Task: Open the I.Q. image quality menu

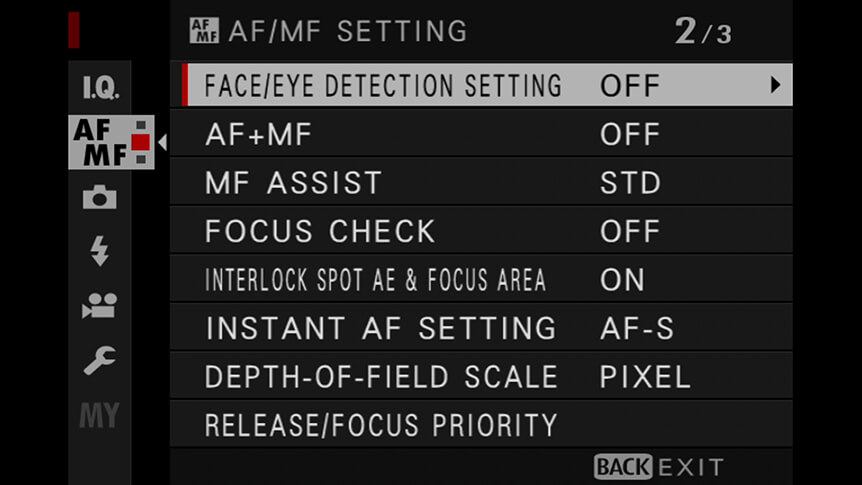Action: (x=100, y=87)
